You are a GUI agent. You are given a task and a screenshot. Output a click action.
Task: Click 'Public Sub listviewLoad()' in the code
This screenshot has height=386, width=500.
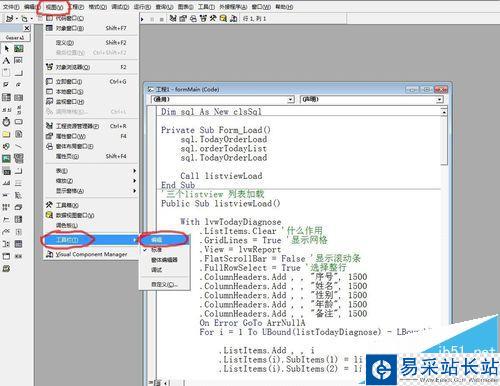tap(220, 203)
